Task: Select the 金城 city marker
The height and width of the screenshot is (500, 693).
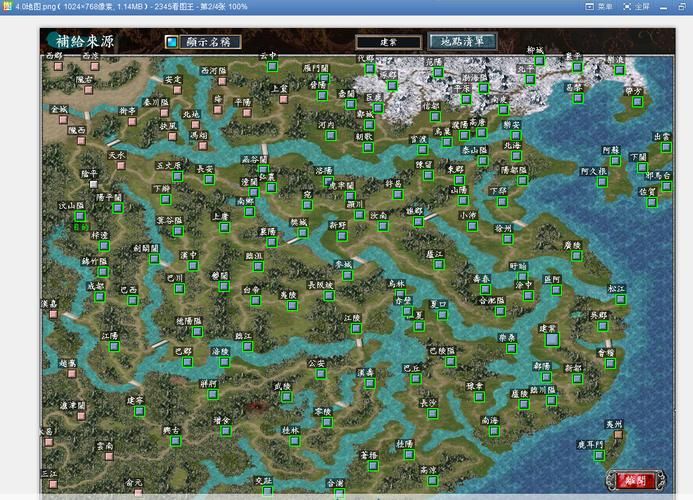Action: [x=63, y=119]
